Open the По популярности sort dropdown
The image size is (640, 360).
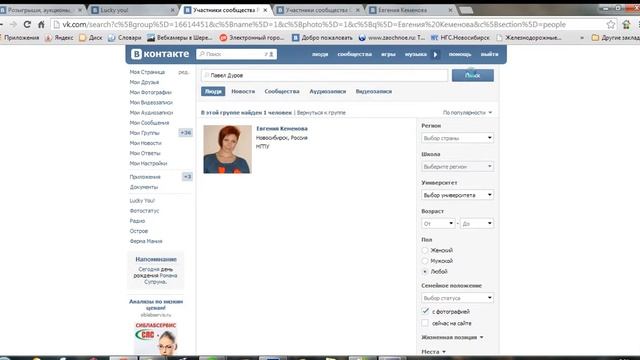[x=467, y=112]
